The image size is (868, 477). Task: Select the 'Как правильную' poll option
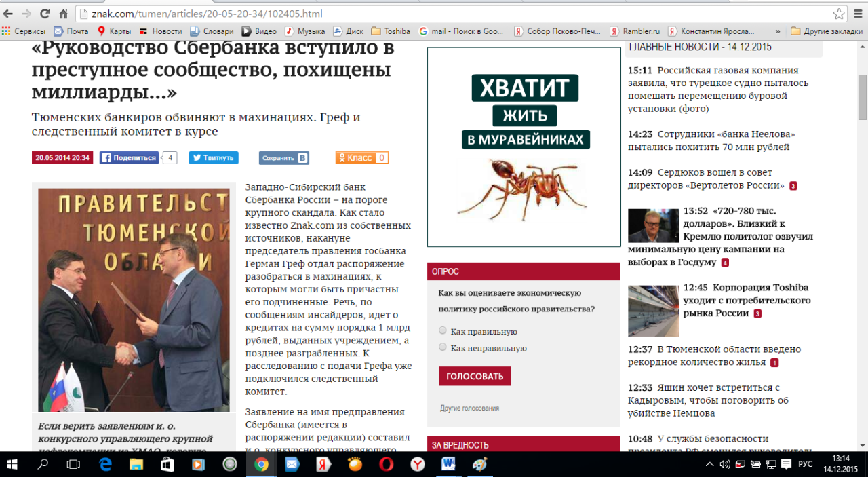[443, 330]
